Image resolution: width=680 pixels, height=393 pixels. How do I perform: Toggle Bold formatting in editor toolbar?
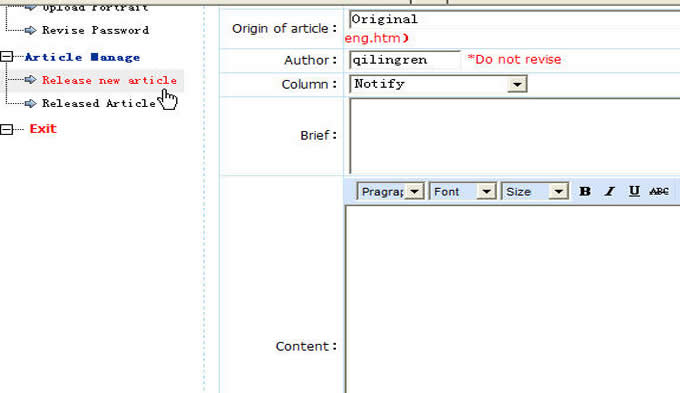coord(585,191)
